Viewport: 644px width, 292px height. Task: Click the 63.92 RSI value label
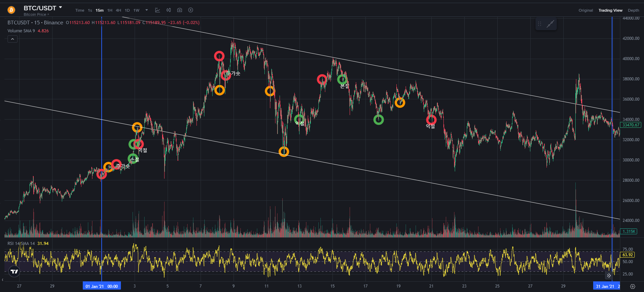coord(628,255)
